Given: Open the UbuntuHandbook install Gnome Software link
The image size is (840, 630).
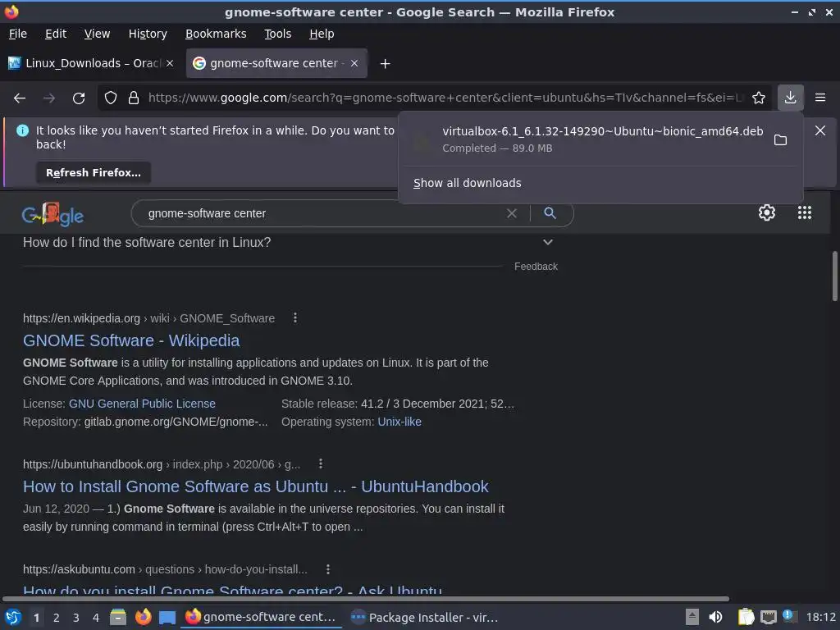Looking at the screenshot, I should (x=256, y=486).
